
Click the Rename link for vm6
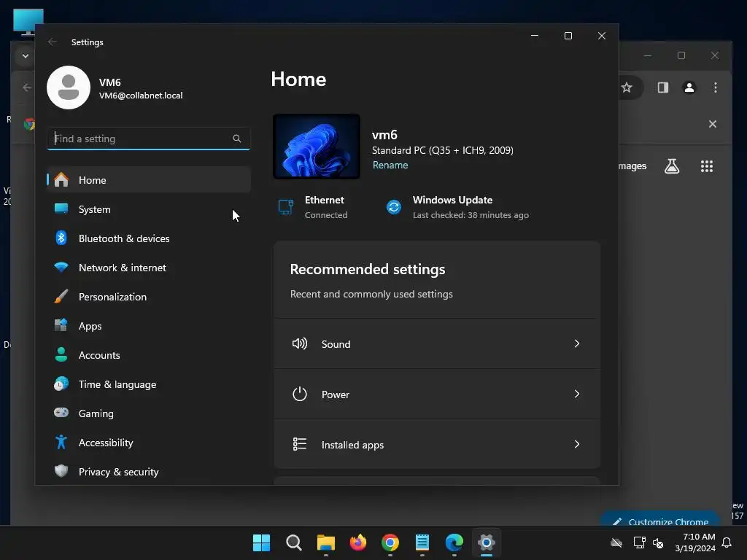tap(390, 166)
